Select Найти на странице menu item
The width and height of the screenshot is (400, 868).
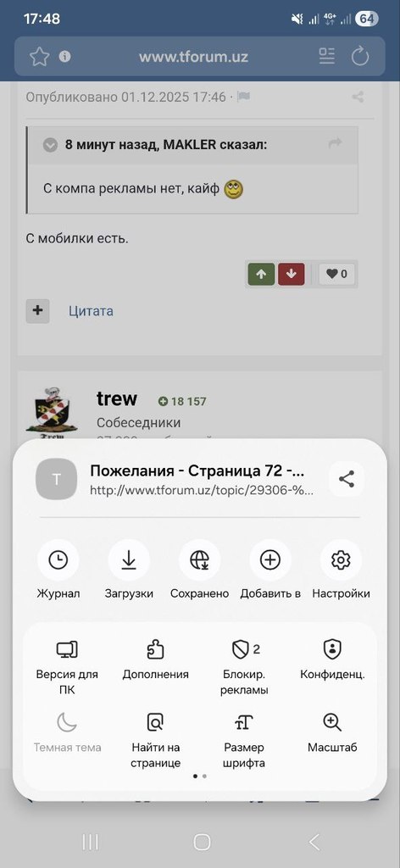coord(155,741)
